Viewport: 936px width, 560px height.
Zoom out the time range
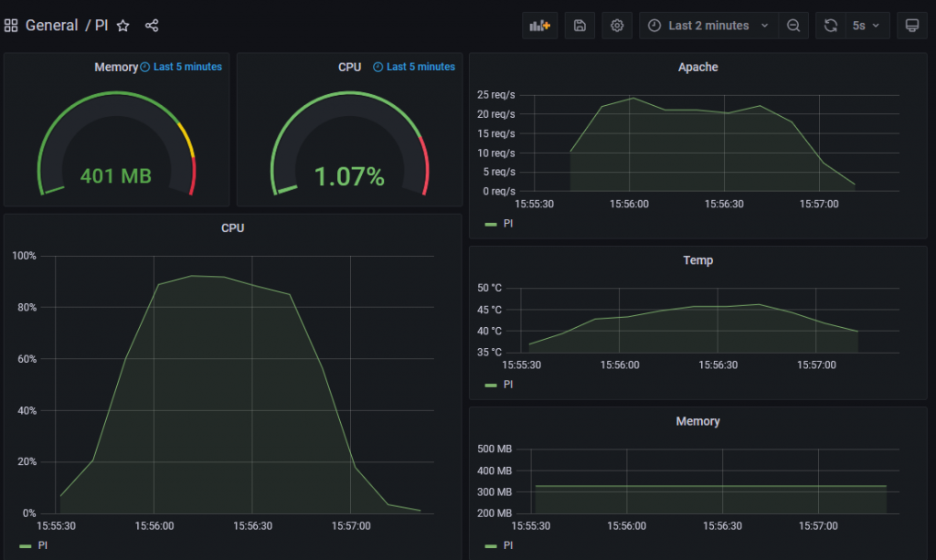[793, 26]
